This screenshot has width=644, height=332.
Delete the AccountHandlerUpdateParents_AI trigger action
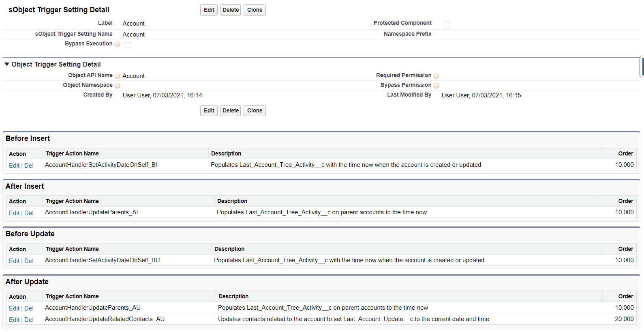click(x=29, y=213)
